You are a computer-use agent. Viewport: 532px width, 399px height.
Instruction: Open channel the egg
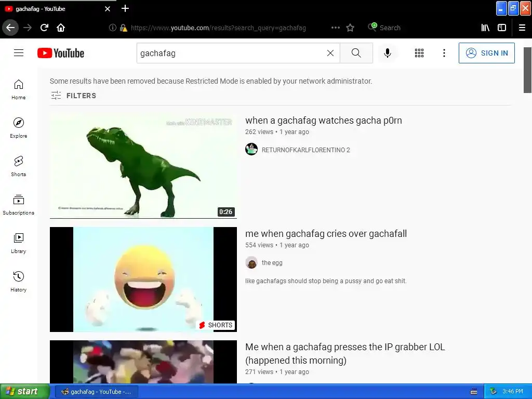[272, 262]
